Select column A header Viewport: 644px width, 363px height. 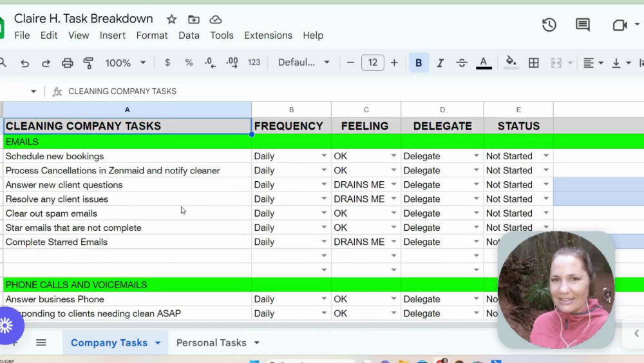[128, 110]
